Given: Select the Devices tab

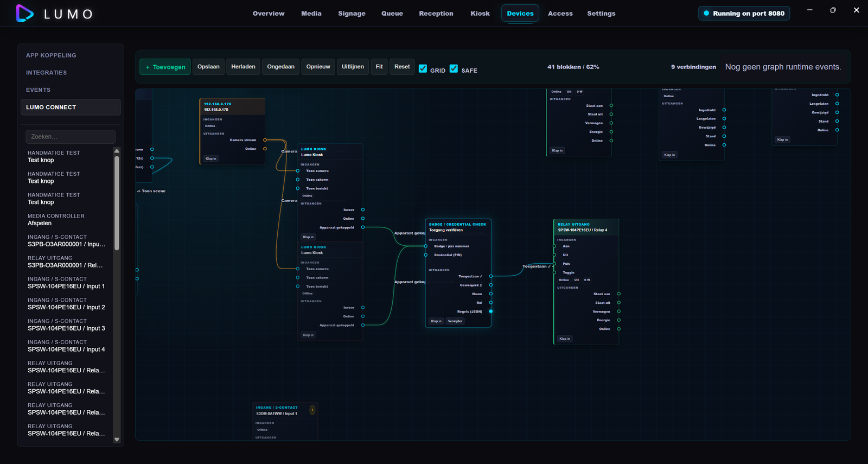Looking at the screenshot, I should coord(520,14).
